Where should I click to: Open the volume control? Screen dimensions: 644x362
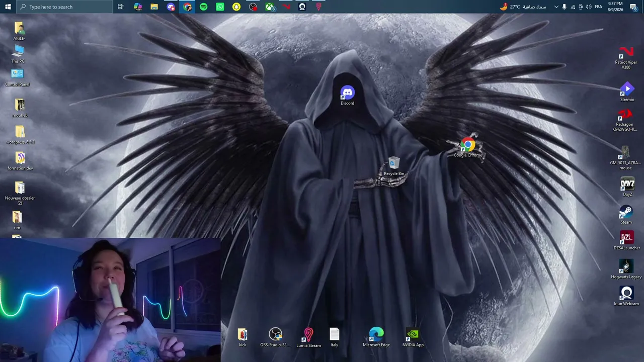click(589, 7)
